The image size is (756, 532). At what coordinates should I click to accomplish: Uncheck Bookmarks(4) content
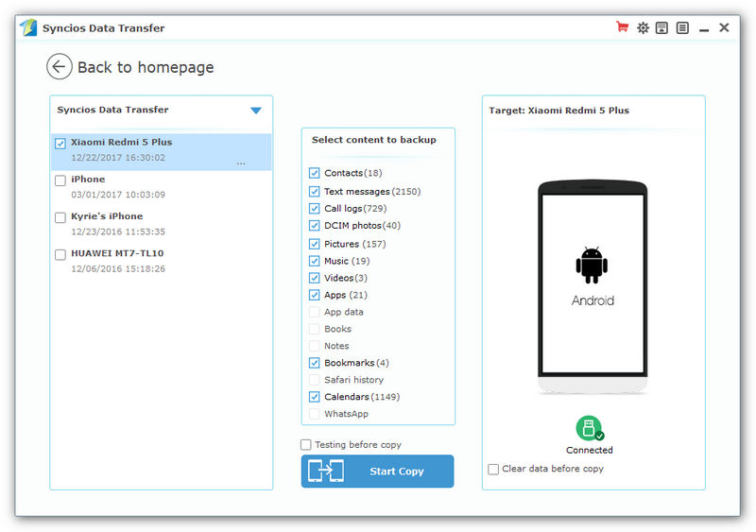click(x=315, y=363)
